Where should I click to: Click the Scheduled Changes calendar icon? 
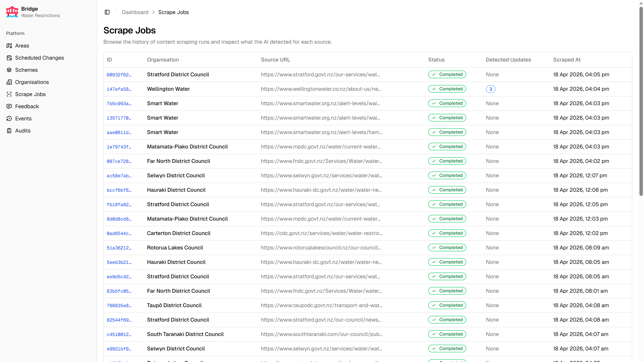click(x=9, y=58)
